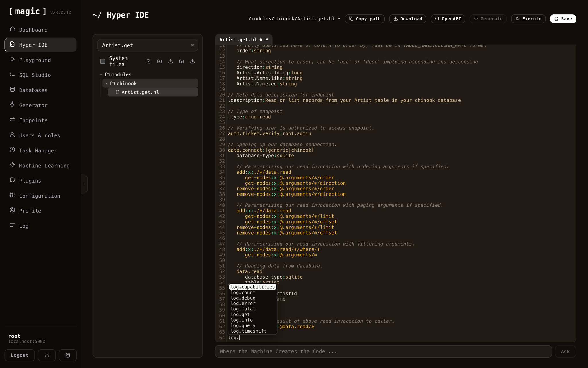Select Hyper IDE in the sidebar
The image size is (588, 368).
point(40,45)
